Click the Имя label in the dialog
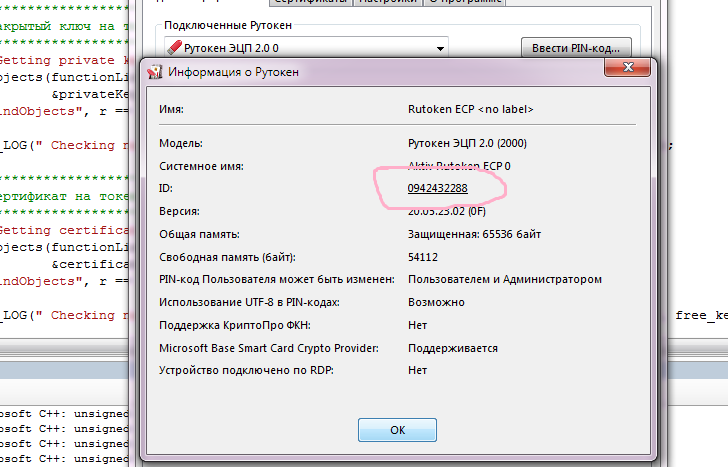The image size is (728, 467). click(171, 109)
